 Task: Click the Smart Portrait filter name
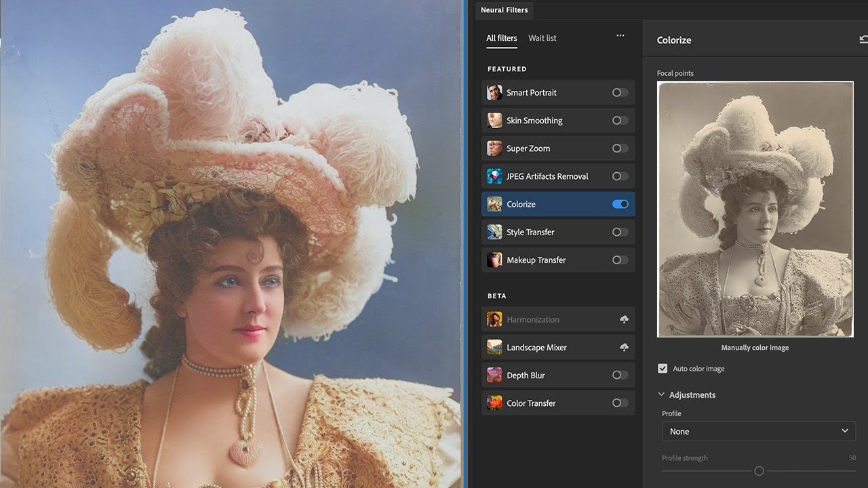[532, 92]
